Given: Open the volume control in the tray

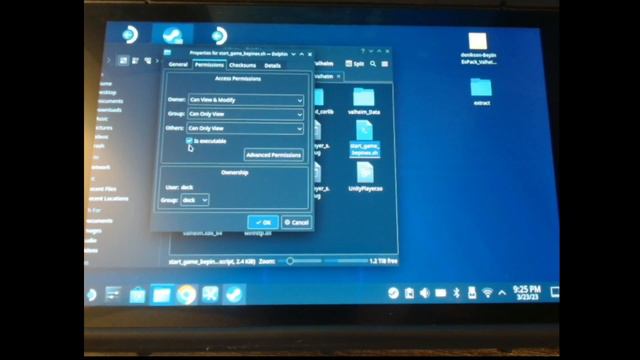Looking at the screenshot, I should 424,293.
